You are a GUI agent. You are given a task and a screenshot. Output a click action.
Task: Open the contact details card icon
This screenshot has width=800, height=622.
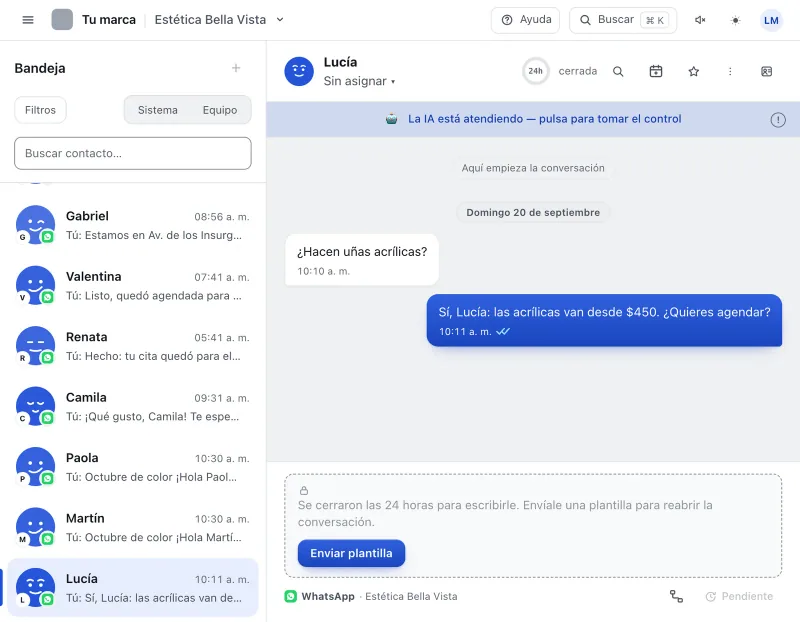pyautogui.click(x=766, y=71)
